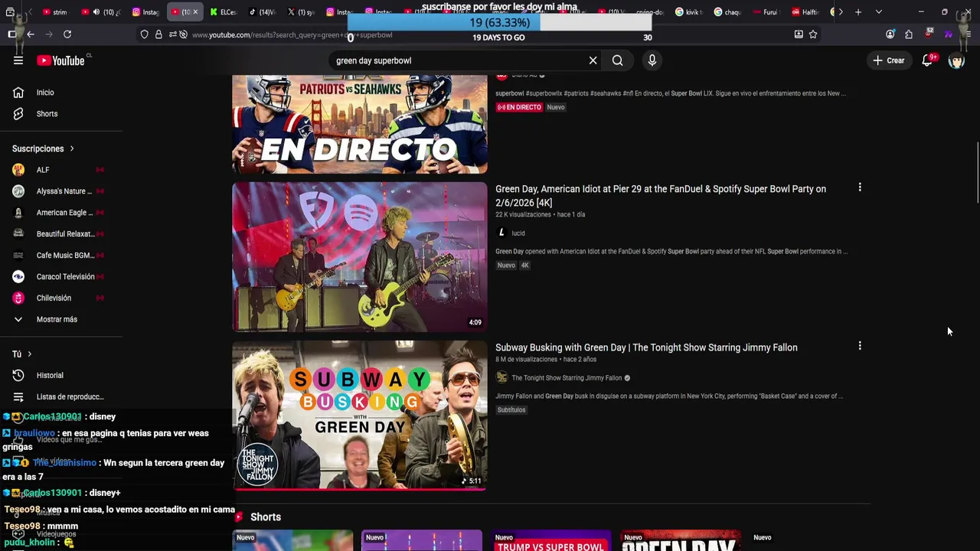Switch to the Halftin browser tab
This screenshot has height=551, width=980.
click(805, 12)
